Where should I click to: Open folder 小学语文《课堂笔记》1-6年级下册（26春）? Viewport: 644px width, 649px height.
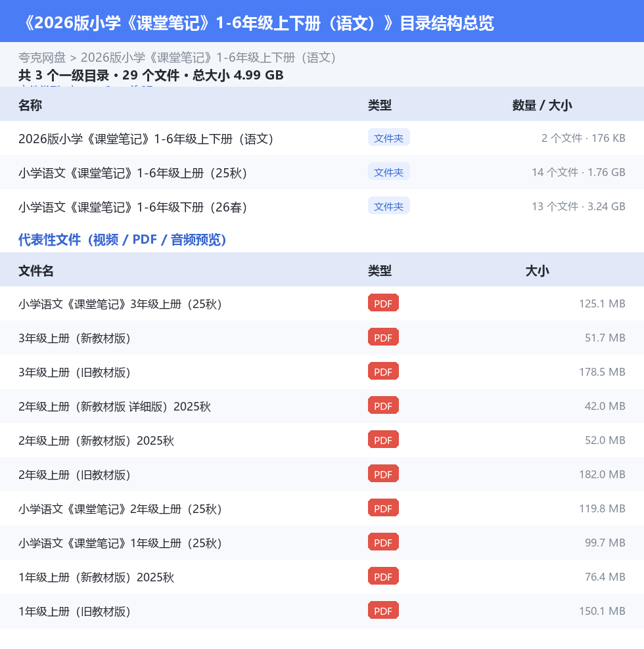click(x=133, y=207)
